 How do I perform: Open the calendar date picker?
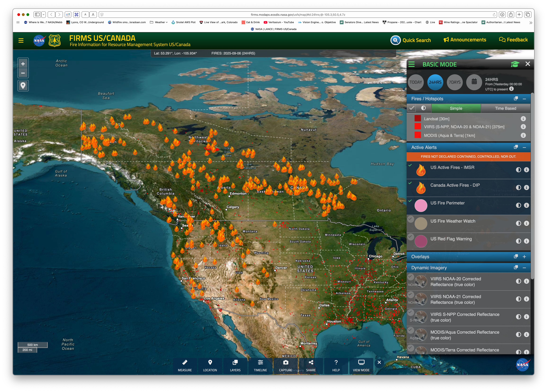point(474,82)
